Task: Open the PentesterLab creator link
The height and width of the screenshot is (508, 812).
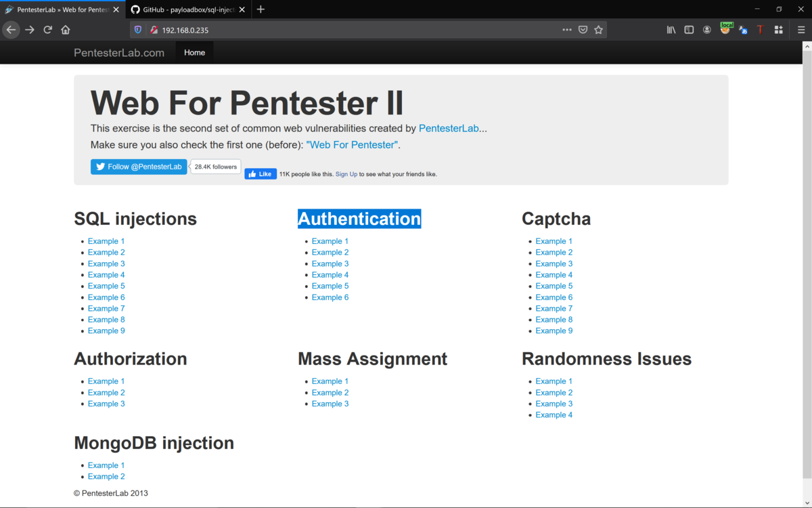Action: (449, 128)
